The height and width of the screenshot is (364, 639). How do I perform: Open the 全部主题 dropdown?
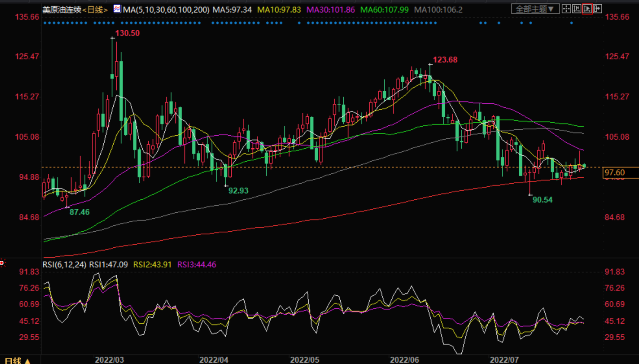pyautogui.click(x=535, y=9)
